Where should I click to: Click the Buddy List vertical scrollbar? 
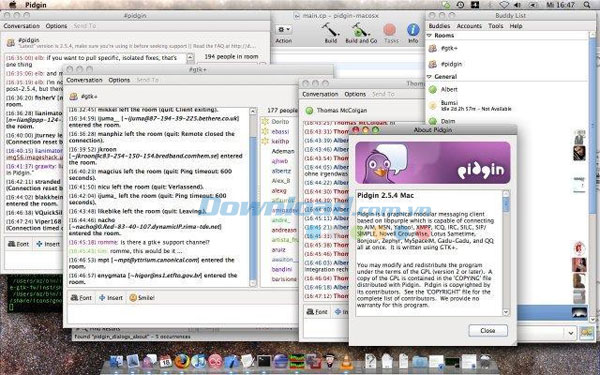[593, 178]
